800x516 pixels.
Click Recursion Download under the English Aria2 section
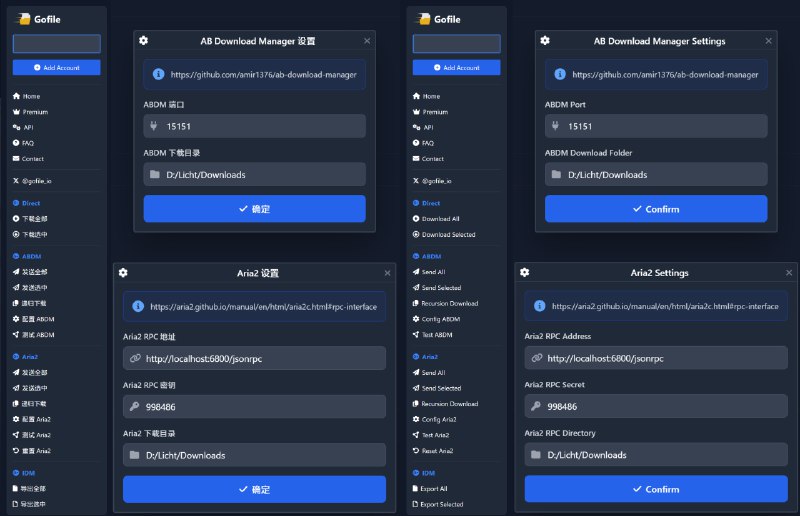445,404
